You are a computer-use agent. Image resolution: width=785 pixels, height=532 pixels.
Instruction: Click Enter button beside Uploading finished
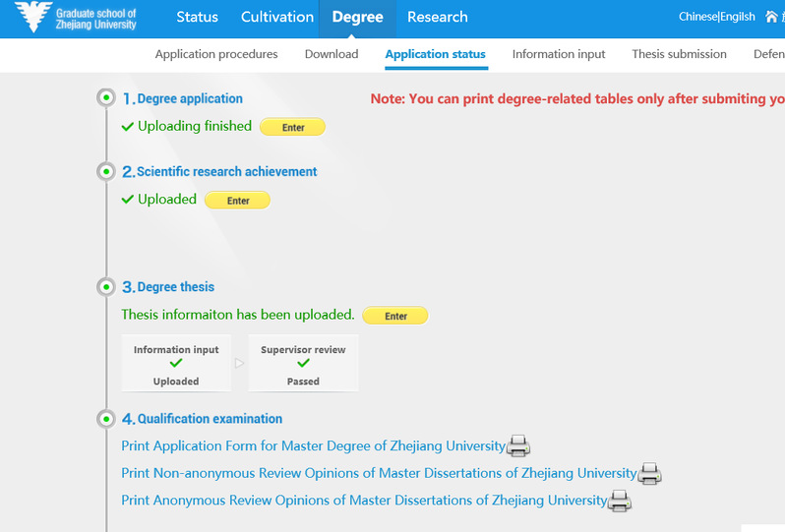293,127
